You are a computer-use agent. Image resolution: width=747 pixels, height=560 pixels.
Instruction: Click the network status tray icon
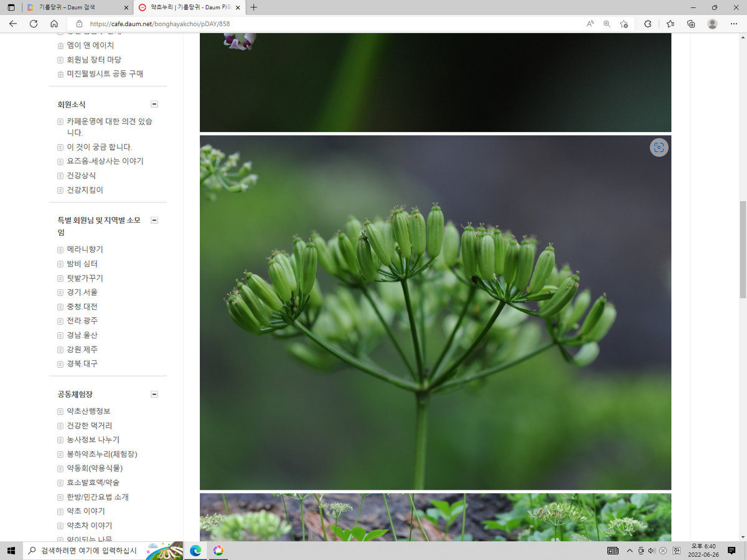click(x=663, y=551)
